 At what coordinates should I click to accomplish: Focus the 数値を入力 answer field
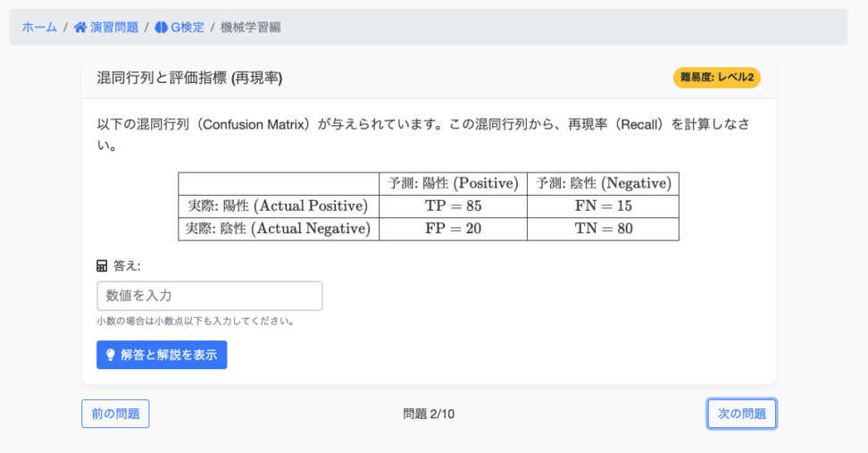pyautogui.click(x=210, y=296)
